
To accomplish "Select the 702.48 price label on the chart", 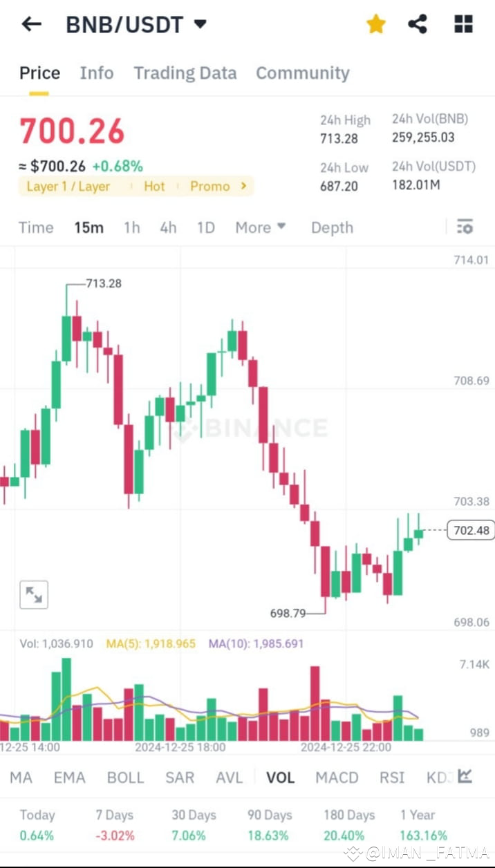I will coord(469,530).
